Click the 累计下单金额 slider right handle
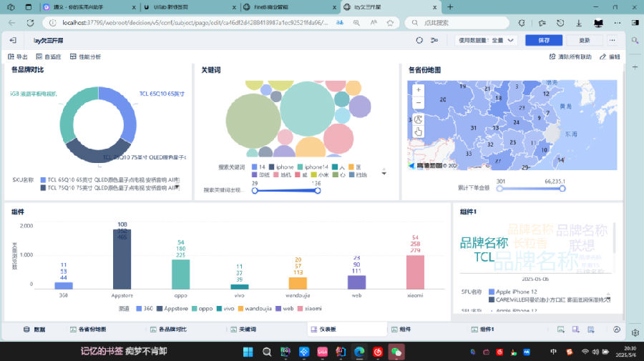Screen dimensions: 644x361 [562, 189]
